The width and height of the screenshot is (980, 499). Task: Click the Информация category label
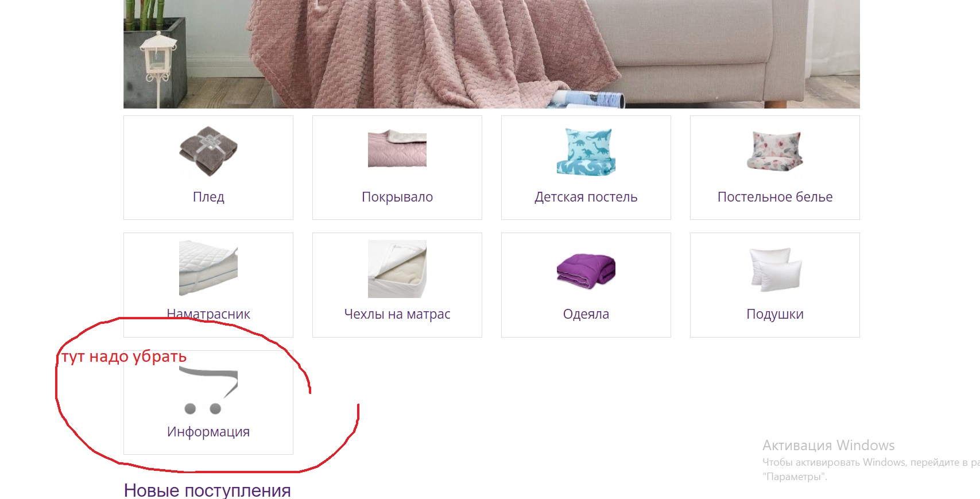pos(208,432)
